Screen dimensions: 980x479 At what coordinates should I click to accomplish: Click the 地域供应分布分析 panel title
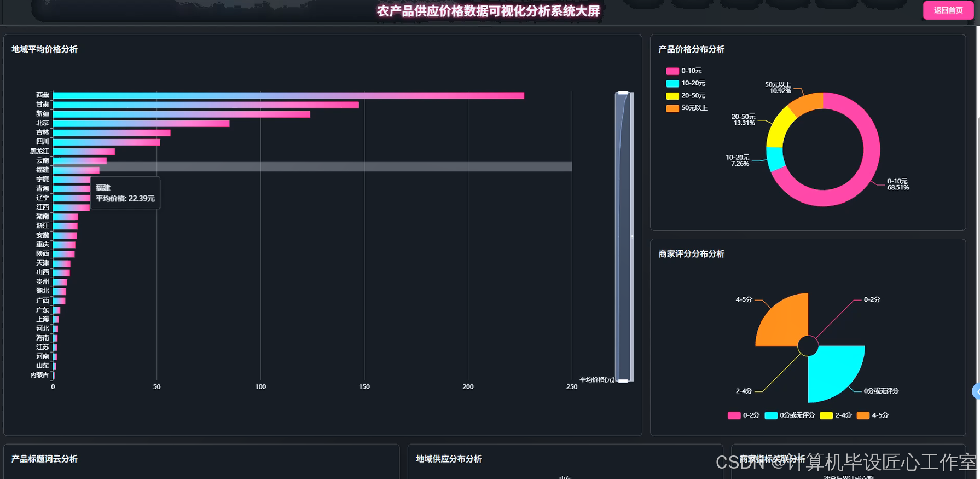pos(449,459)
